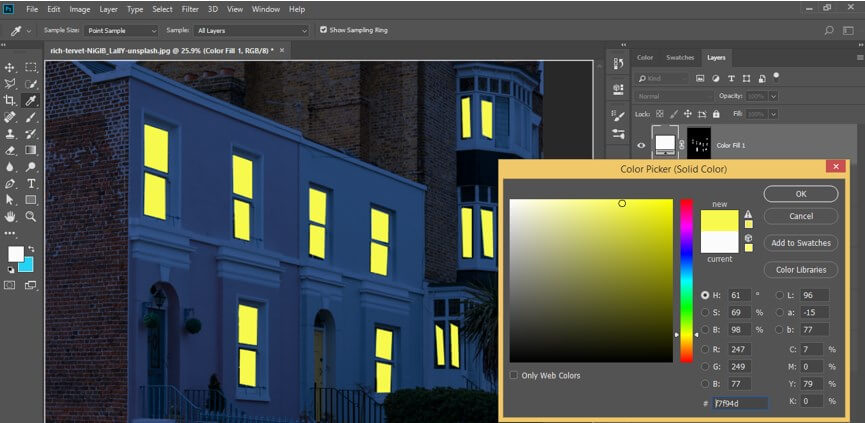Reset default foreground and background colors
865x423 pixels.
[10, 270]
